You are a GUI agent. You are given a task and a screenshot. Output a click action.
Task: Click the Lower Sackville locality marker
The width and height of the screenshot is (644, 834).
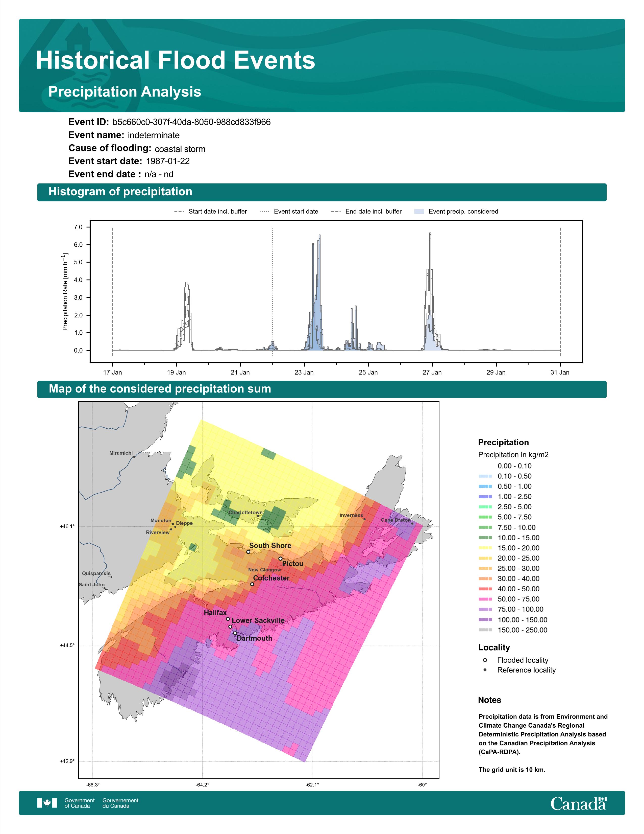[x=230, y=627]
